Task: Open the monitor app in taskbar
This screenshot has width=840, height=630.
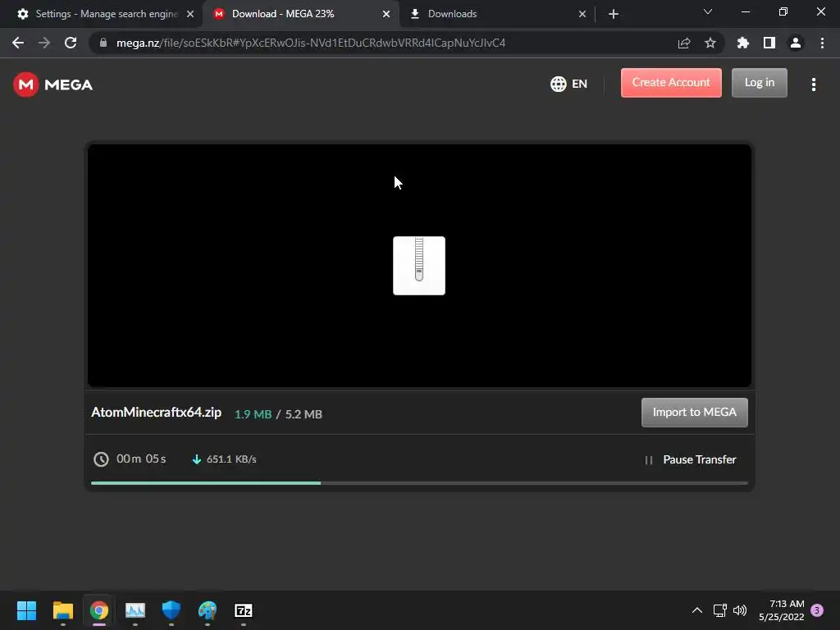Action: [135, 610]
